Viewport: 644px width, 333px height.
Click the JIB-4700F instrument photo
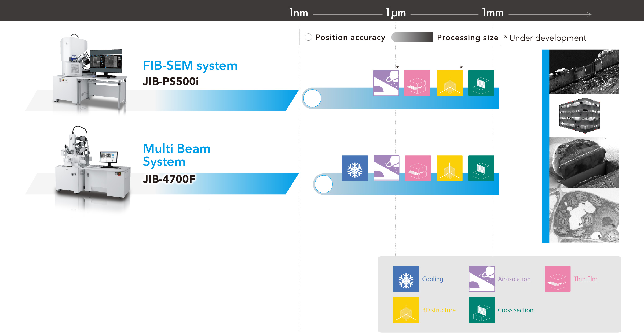[x=93, y=162]
